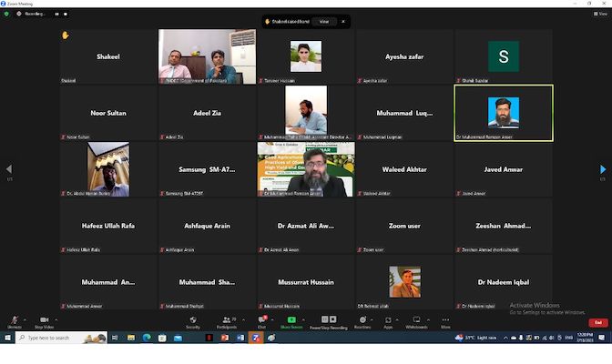The width and height of the screenshot is (612, 364).
Task: Open the Security shield options
Action: coord(192,320)
